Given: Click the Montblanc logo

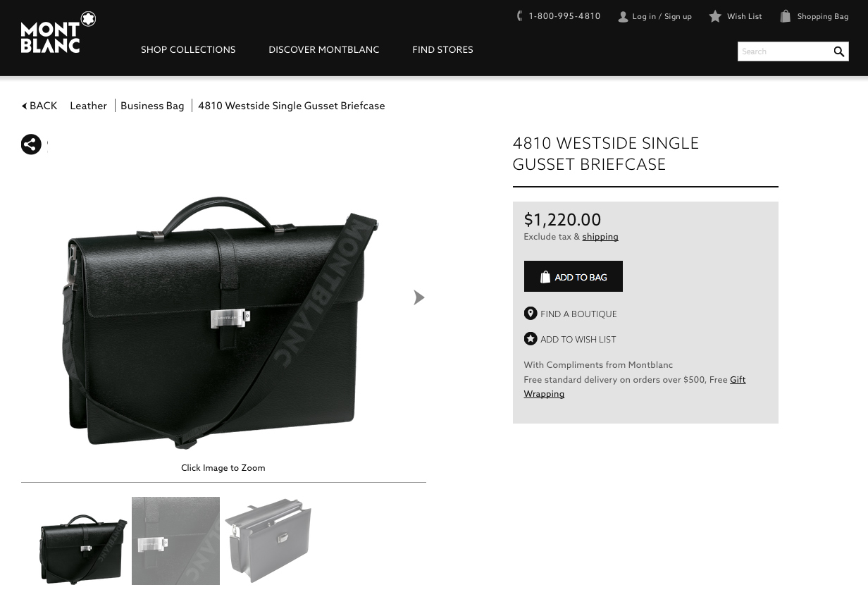Looking at the screenshot, I should pyautogui.click(x=58, y=32).
